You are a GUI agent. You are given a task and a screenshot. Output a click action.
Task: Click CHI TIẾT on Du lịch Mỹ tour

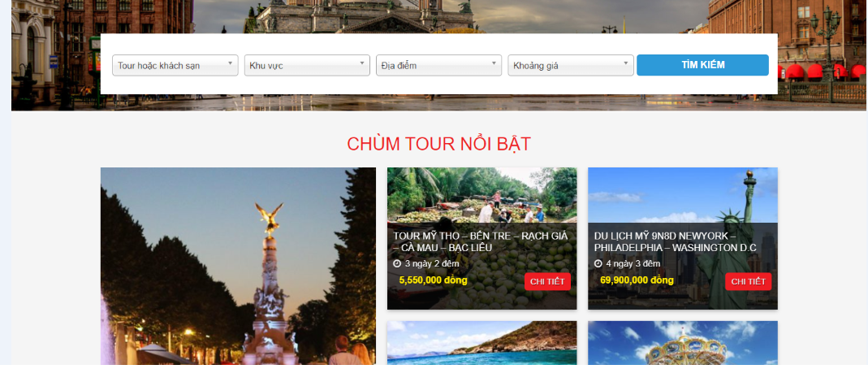(x=749, y=281)
